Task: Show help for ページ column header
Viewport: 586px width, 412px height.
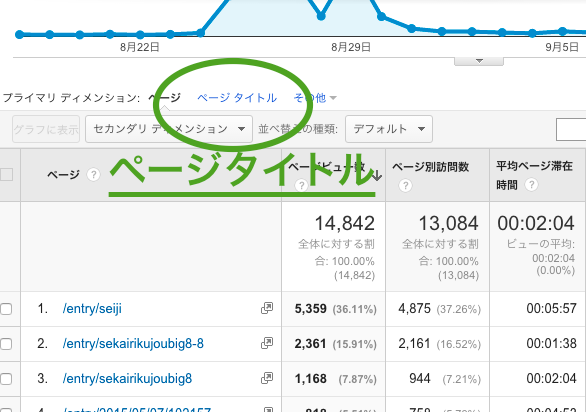Action: tap(93, 175)
